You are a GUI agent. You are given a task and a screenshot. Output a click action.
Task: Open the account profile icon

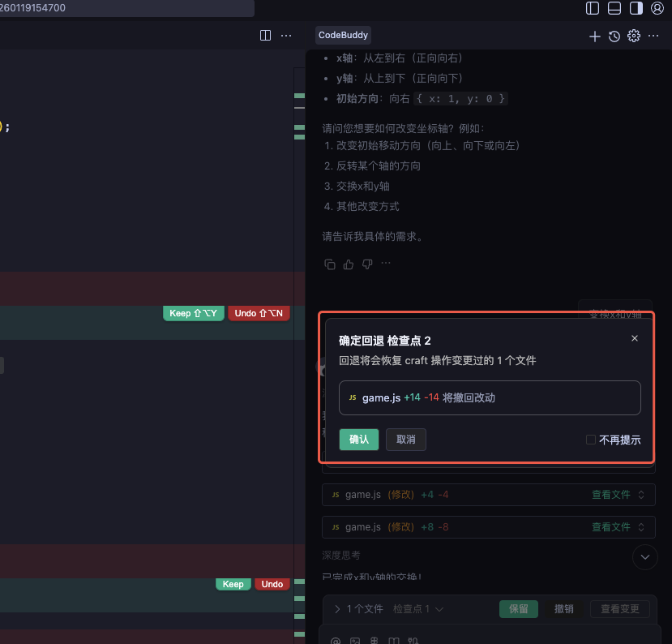coord(657,8)
